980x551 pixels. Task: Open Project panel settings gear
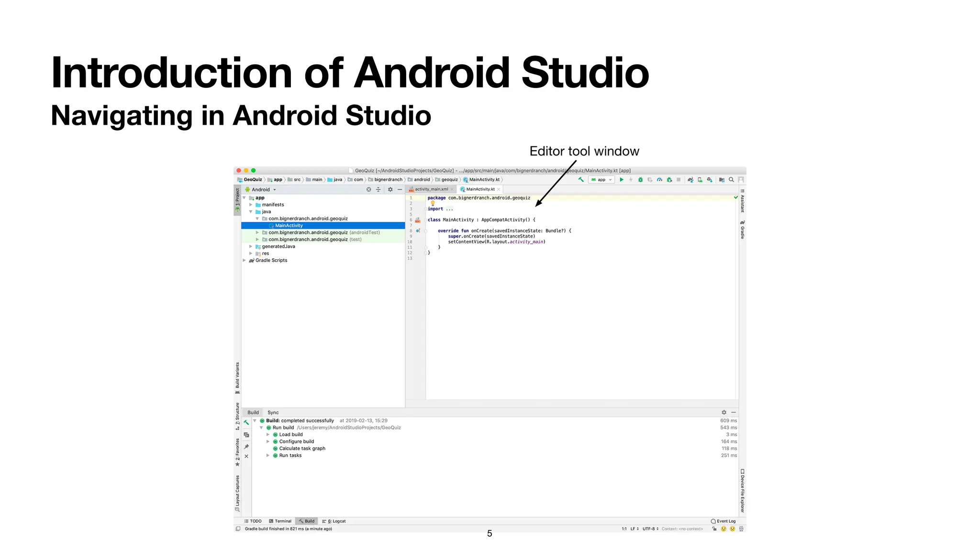pyautogui.click(x=390, y=189)
